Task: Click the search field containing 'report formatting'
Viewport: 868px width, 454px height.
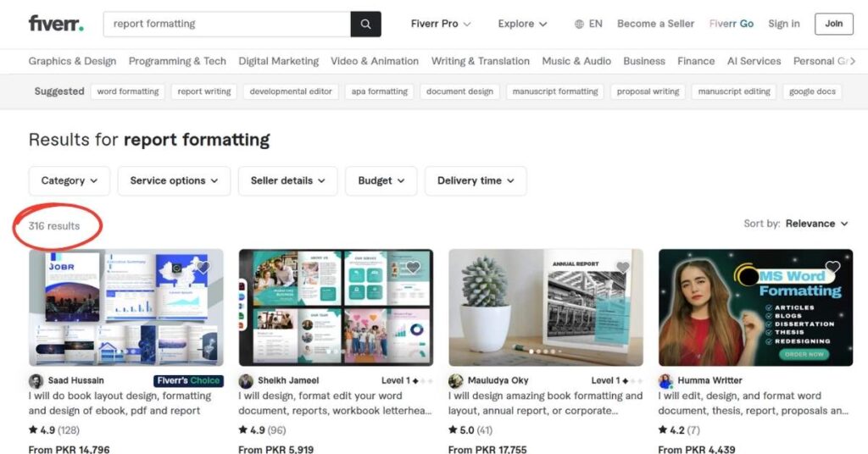Action: click(x=227, y=24)
